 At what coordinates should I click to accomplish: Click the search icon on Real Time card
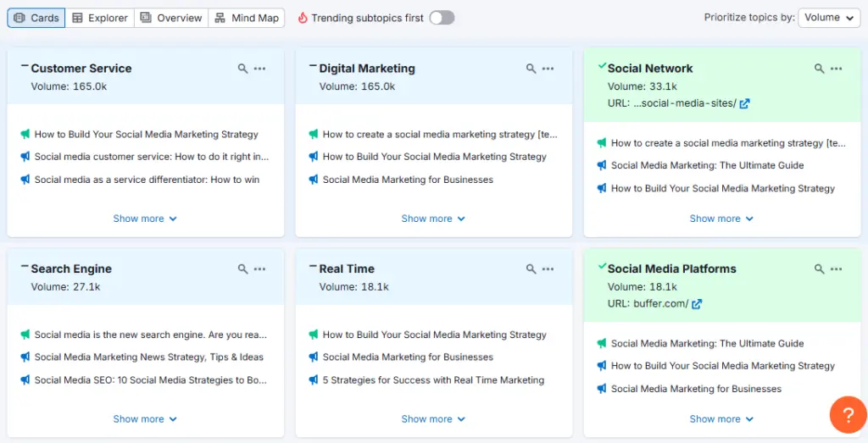click(x=531, y=269)
